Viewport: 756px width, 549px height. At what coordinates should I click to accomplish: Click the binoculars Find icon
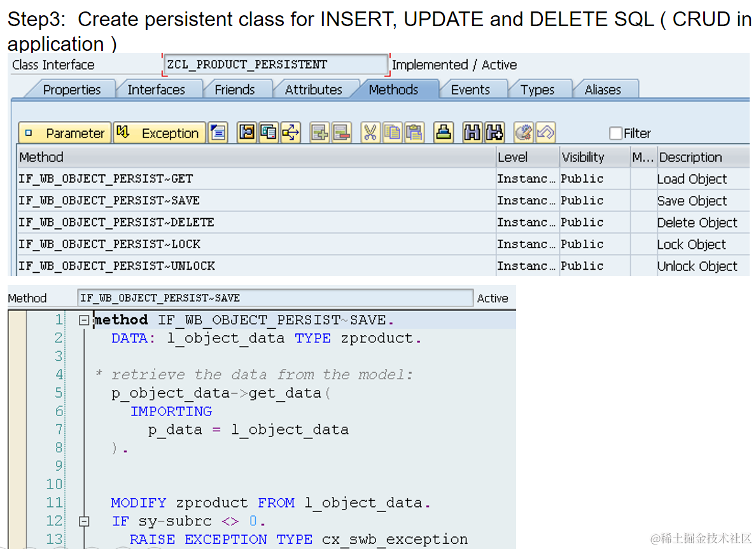click(x=472, y=132)
